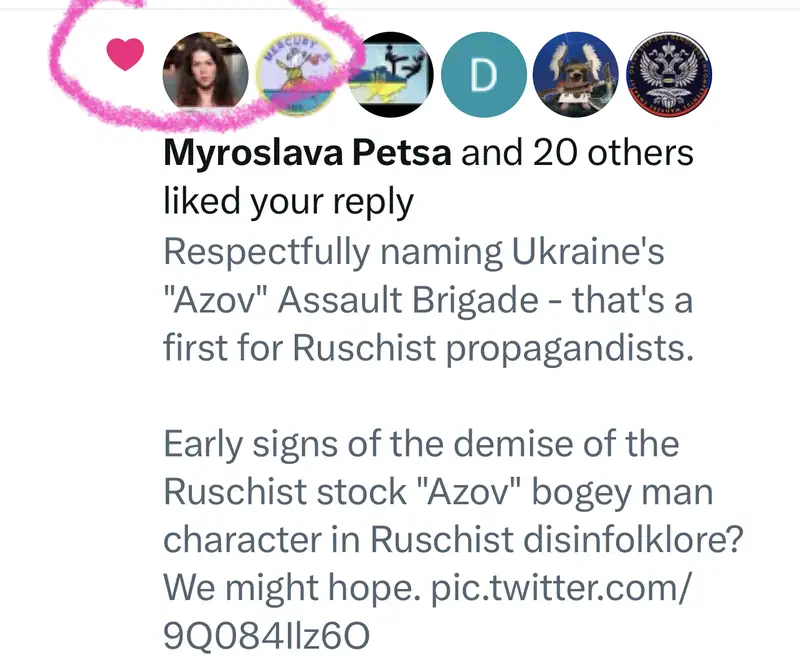The image size is (800, 663).
Task: Click the "Early signs of the demise" line
Action: (x=421, y=443)
